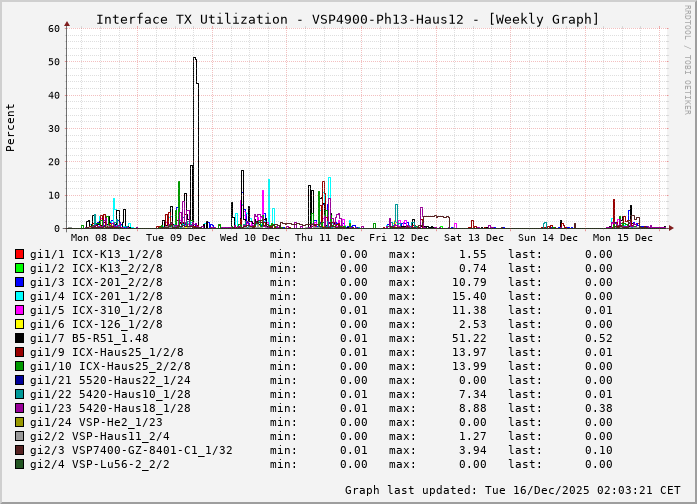Click the blue gi1/3 ICX-201_2/2/8 legend swatch
This screenshot has width=697, height=504.
(x=19, y=283)
